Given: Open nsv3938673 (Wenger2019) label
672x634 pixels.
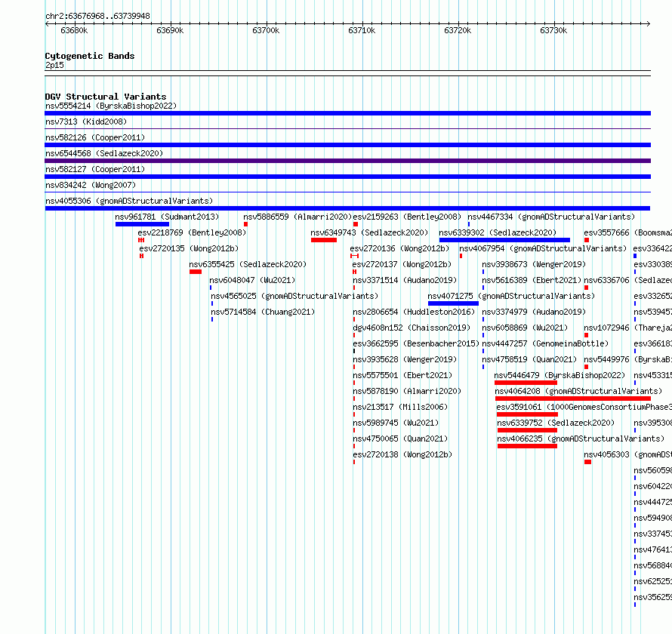Looking at the screenshot, I should coord(534,264).
